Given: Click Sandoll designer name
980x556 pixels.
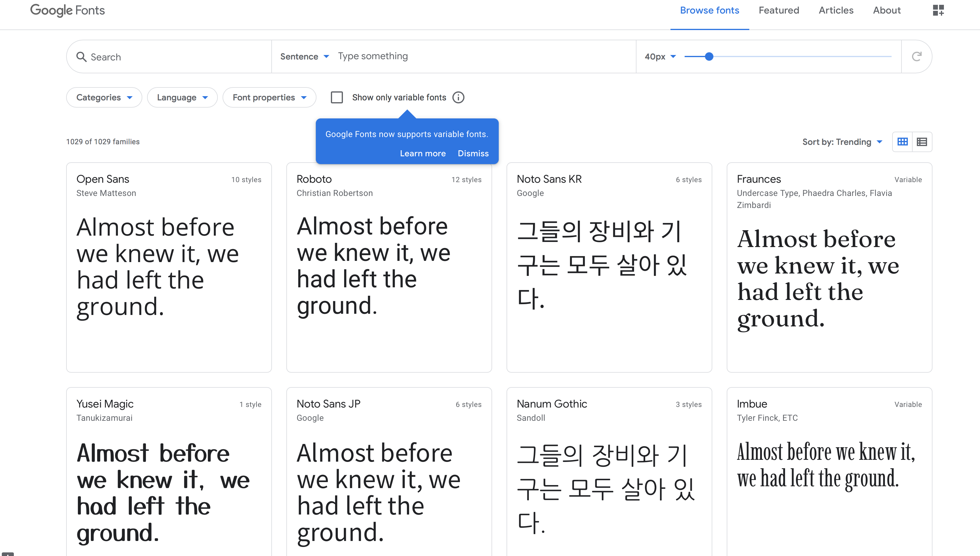Looking at the screenshot, I should tap(531, 418).
